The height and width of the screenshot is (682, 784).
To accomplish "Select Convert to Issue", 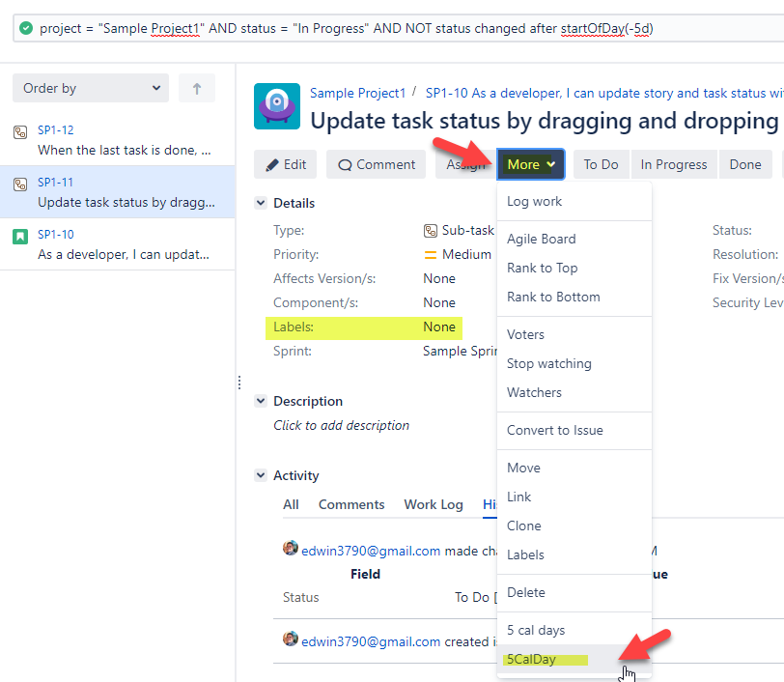I will tap(574, 430).
